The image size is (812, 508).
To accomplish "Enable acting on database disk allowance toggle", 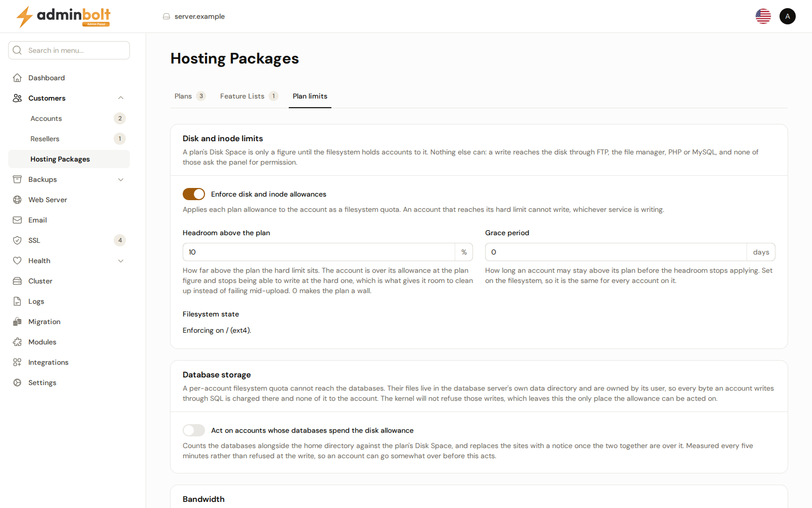I will pos(194,430).
